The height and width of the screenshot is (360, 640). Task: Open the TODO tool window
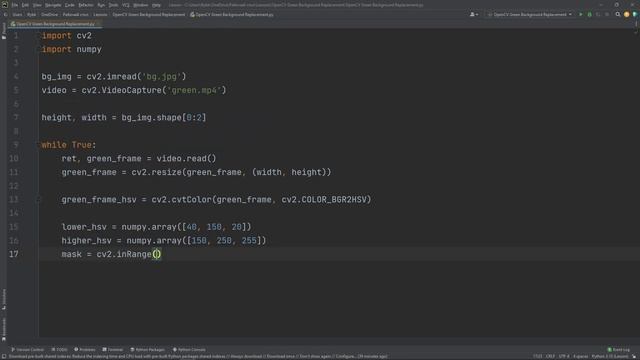[60, 350]
